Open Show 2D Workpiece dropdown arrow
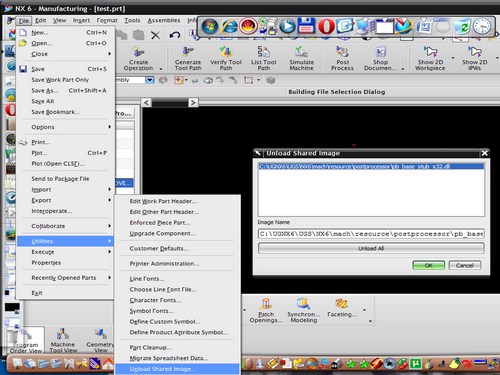This screenshot has width=500, height=375. coord(453,58)
